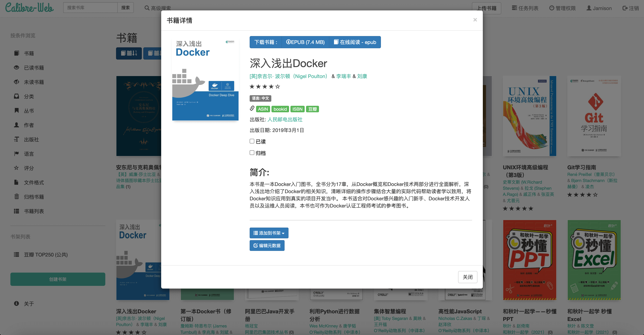Open 评分 ratings star item
644x335 pixels.
click(29, 168)
